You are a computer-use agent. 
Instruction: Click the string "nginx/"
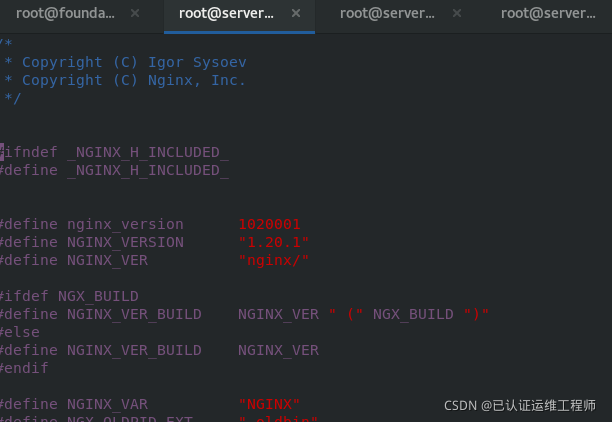tap(274, 260)
